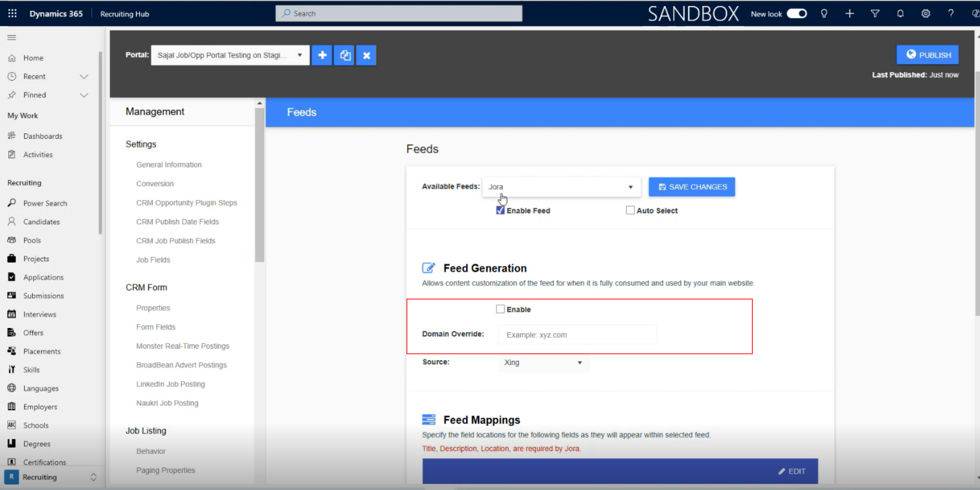Click the Feed Mappings list icon
The width and height of the screenshot is (980, 490).
(x=429, y=420)
